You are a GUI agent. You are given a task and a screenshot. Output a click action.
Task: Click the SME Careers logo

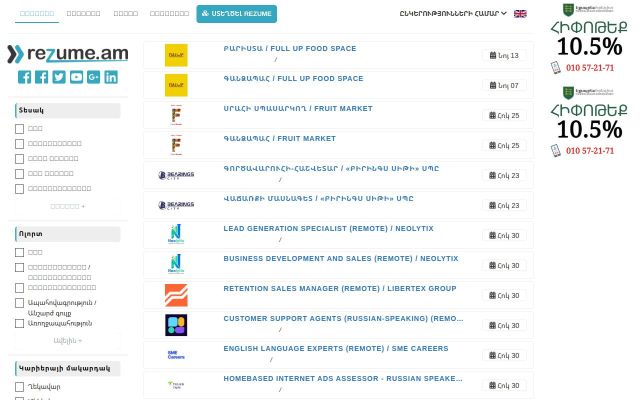coord(176,355)
